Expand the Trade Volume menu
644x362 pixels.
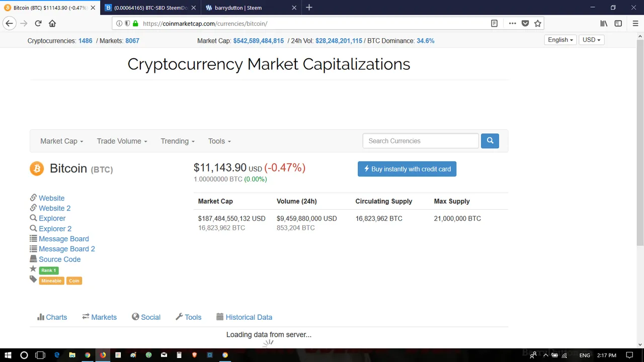point(122,141)
